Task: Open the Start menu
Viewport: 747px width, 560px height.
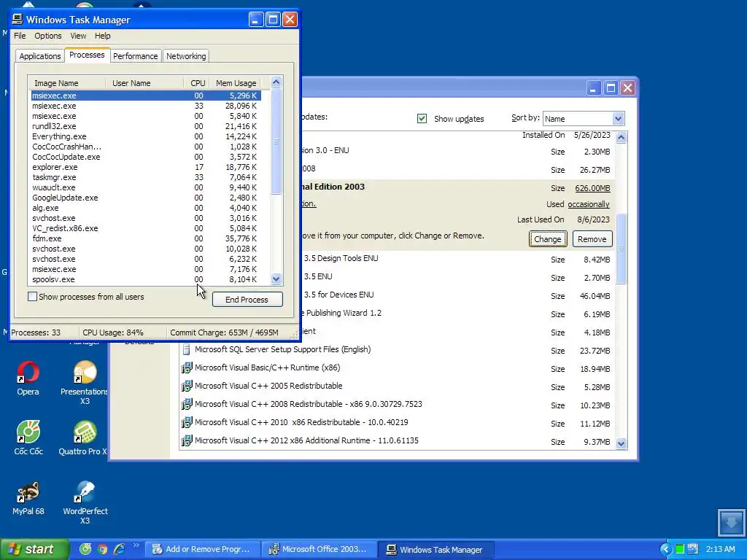Action: click(35, 549)
